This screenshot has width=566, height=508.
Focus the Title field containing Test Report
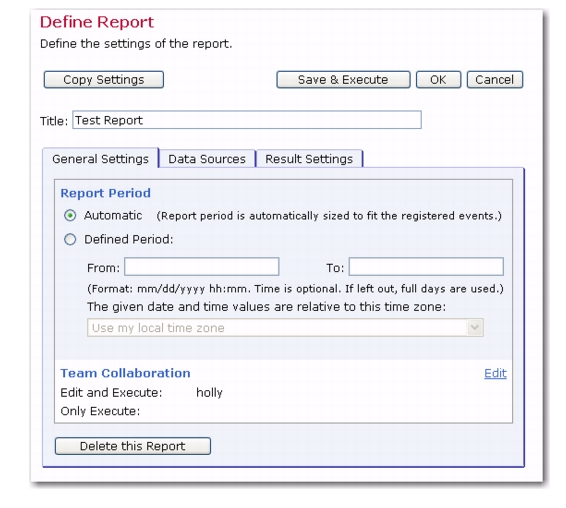[247, 120]
